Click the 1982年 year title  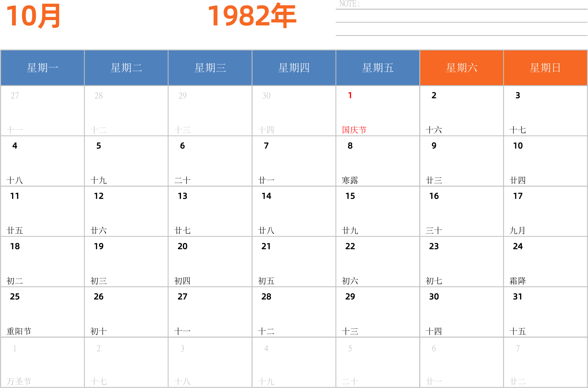click(x=252, y=16)
